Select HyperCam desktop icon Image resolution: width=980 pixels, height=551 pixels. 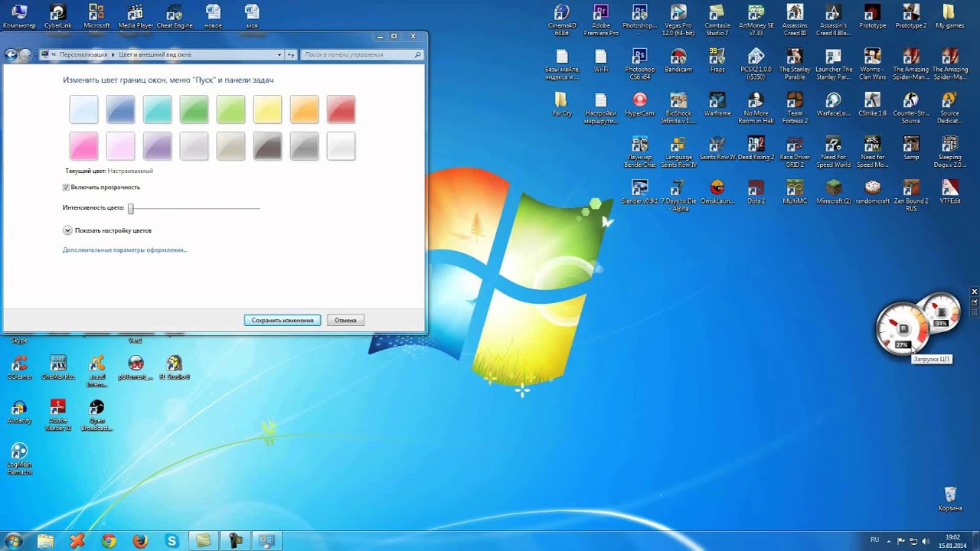[x=639, y=104]
